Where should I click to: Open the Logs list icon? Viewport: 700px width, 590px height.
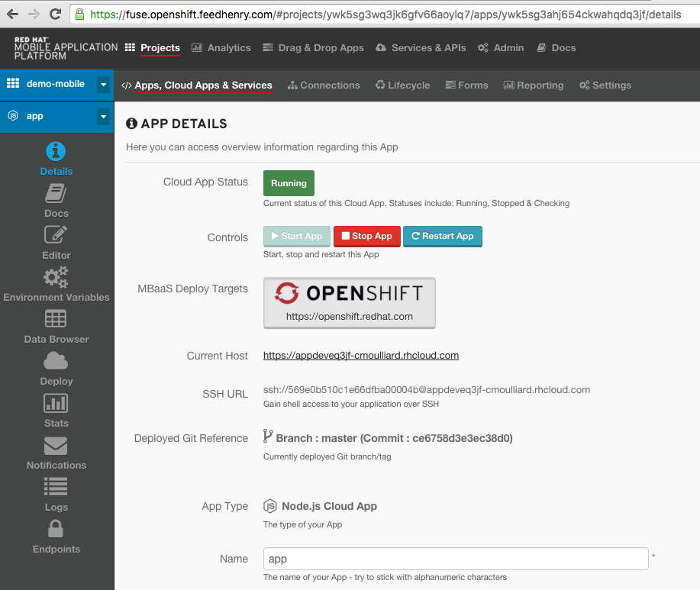click(56, 487)
